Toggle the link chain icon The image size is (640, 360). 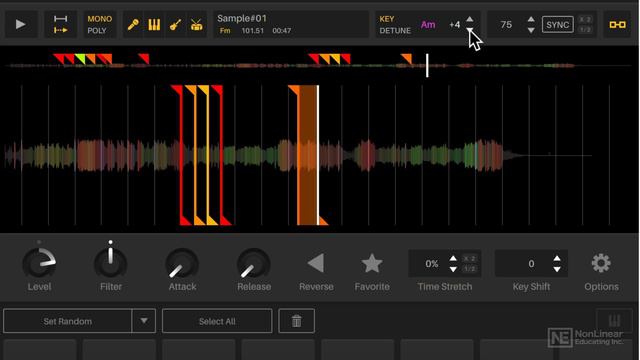(617, 25)
